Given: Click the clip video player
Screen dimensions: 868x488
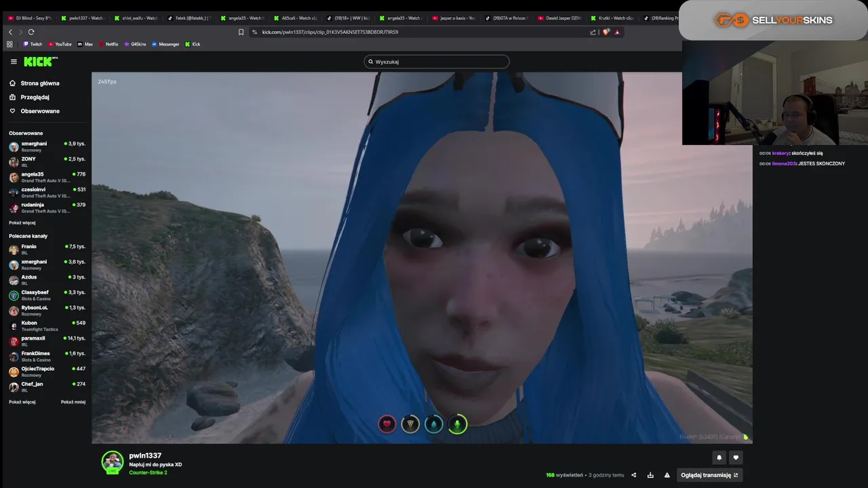Looking at the screenshot, I should pyautogui.click(x=422, y=258).
